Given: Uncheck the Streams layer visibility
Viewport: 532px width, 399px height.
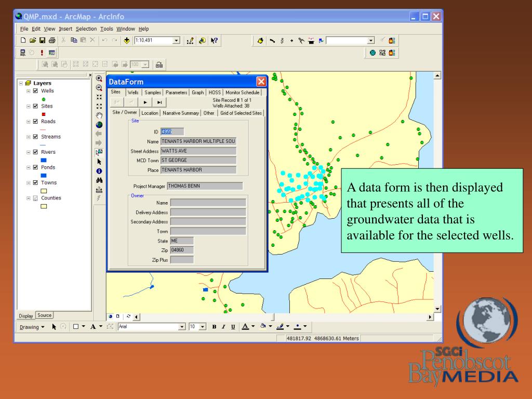Looking at the screenshot, I should point(35,137).
